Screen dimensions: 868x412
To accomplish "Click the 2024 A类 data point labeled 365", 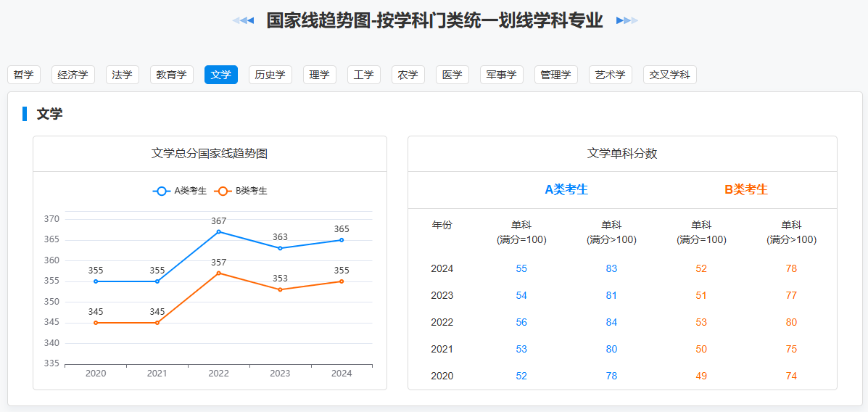I will (x=342, y=240).
